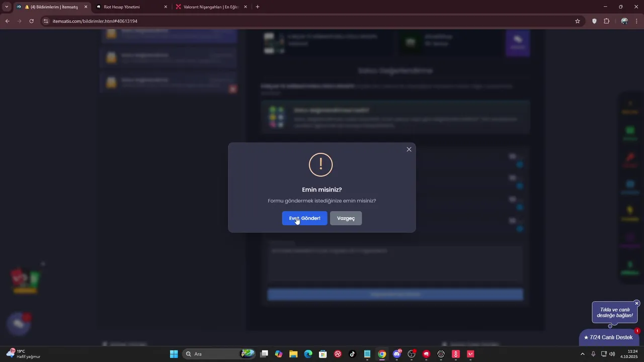Bookmark this page with the star

click(x=578, y=21)
